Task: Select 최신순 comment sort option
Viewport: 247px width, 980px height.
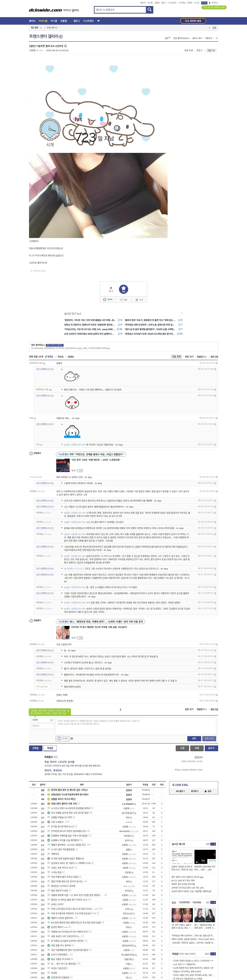Action: coord(60,357)
